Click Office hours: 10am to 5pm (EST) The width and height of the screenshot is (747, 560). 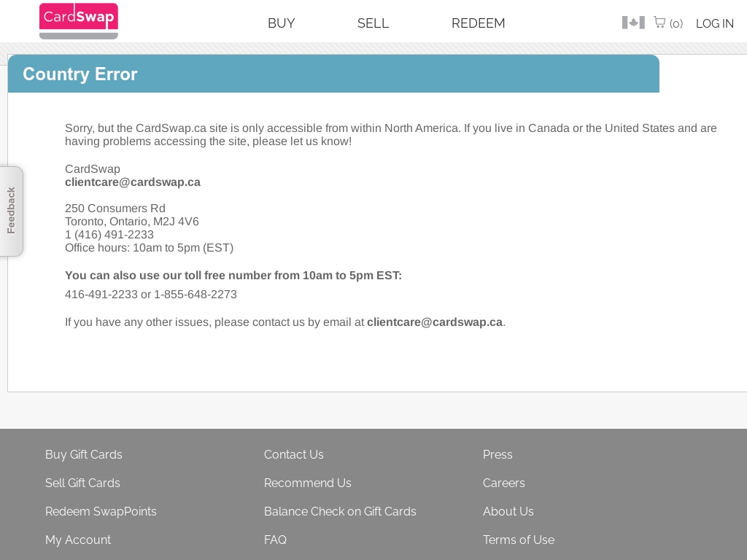pos(149,248)
